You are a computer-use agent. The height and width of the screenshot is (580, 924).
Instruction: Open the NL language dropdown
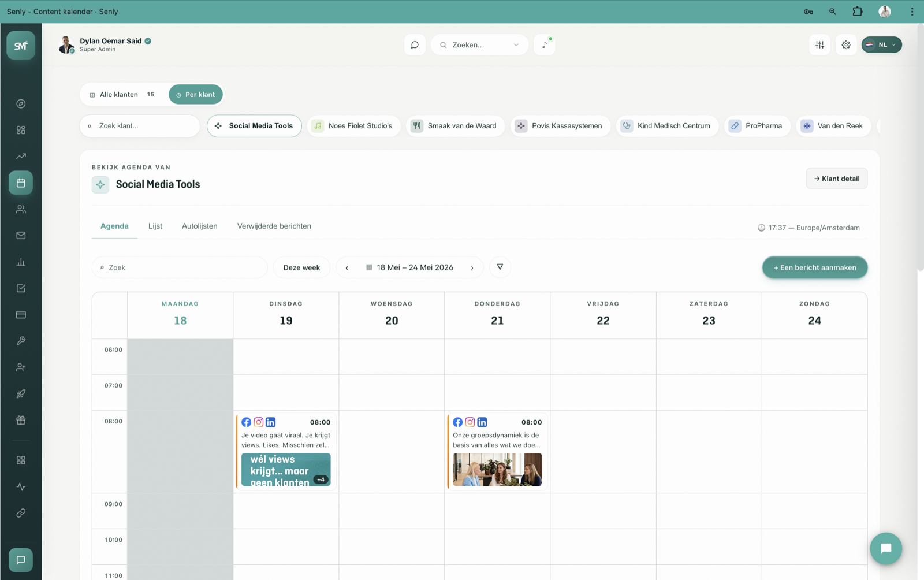tap(882, 45)
